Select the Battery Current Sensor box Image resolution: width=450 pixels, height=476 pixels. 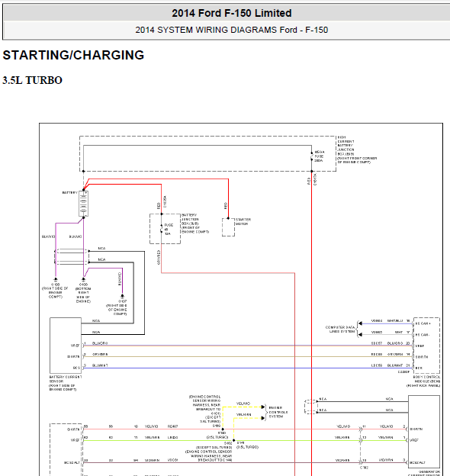click(x=66, y=346)
